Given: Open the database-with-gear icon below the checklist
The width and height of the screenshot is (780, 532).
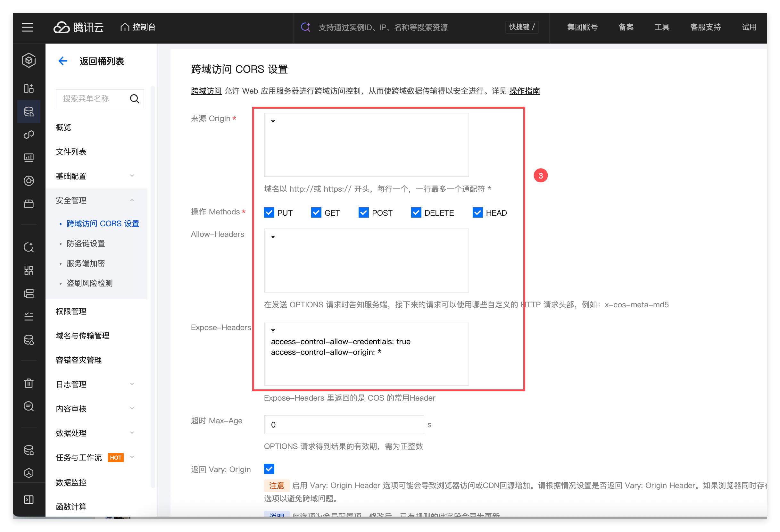Looking at the screenshot, I should (x=29, y=340).
